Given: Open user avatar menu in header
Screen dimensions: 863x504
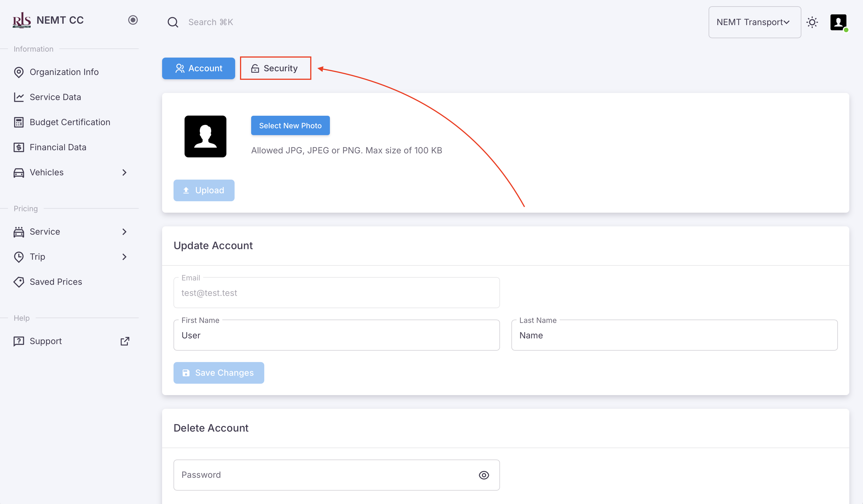Looking at the screenshot, I should coord(838,22).
